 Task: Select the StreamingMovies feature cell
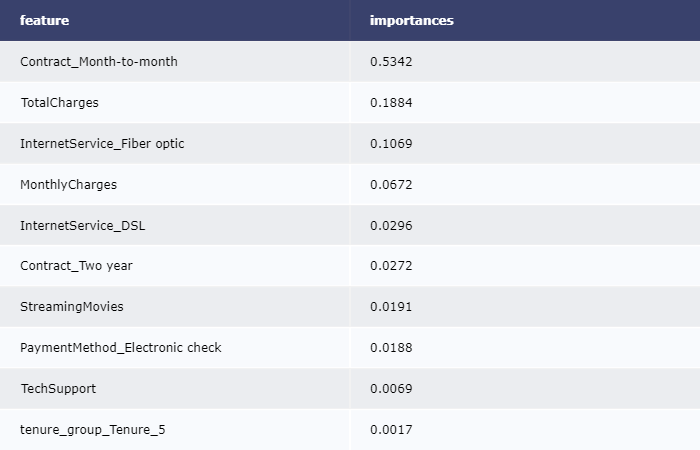[x=72, y=307]
